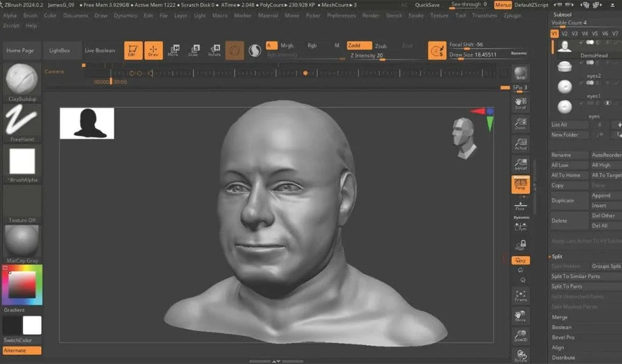Viewport: 622px width, 364px height.
Task: Expand the Boolean section
Action: click(x=561, y=327)
